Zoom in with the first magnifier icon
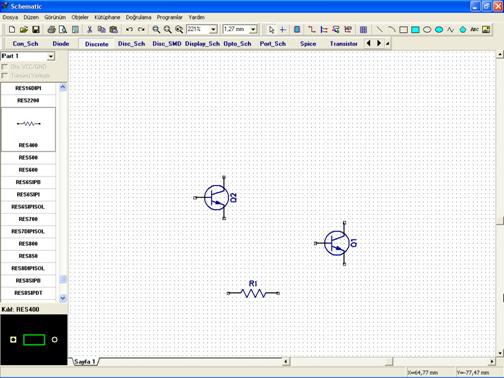 click(156, 30)
